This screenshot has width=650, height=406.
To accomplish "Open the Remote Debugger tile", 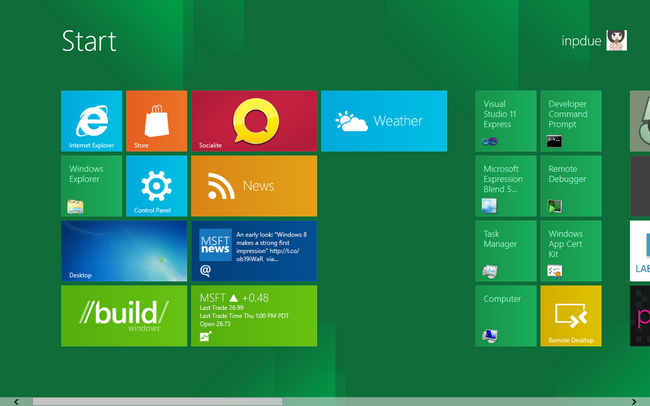I will point(571,186).
